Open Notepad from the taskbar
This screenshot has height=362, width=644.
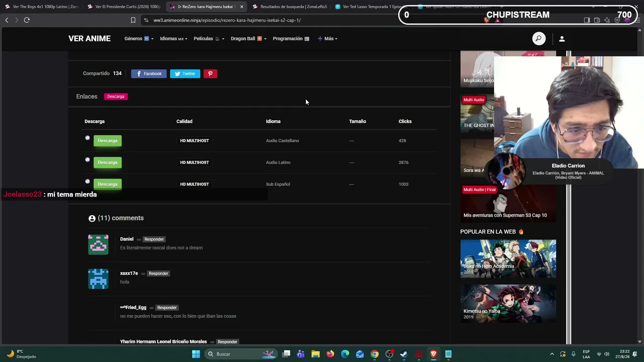448,354
